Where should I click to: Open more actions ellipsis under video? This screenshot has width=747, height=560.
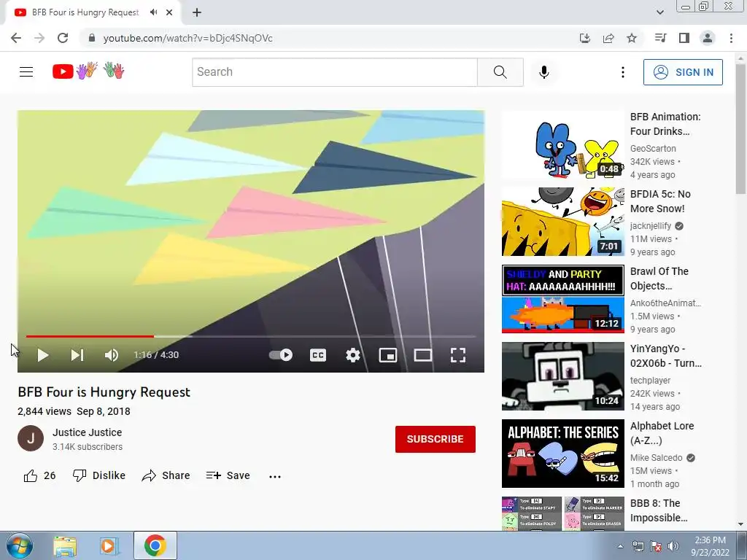pos(275,476)
